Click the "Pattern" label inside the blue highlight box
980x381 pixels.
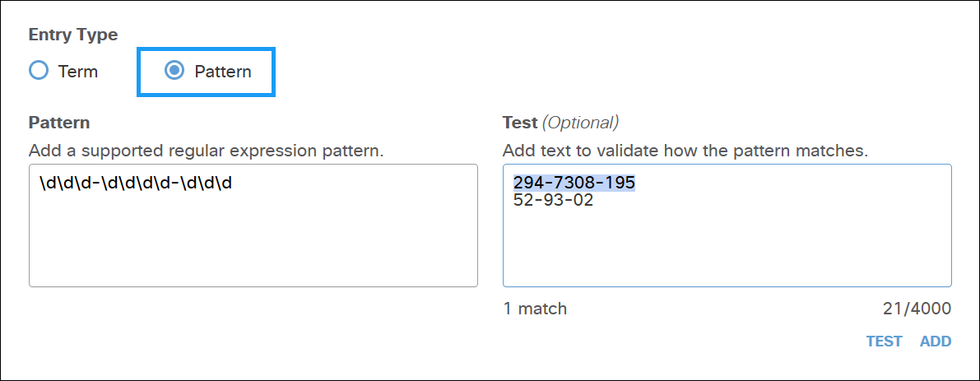point(223,72)
